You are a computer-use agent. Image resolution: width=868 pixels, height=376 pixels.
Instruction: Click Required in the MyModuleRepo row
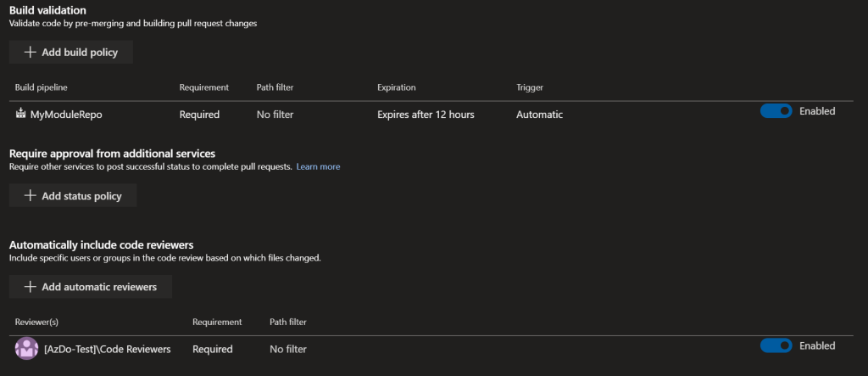199,115
